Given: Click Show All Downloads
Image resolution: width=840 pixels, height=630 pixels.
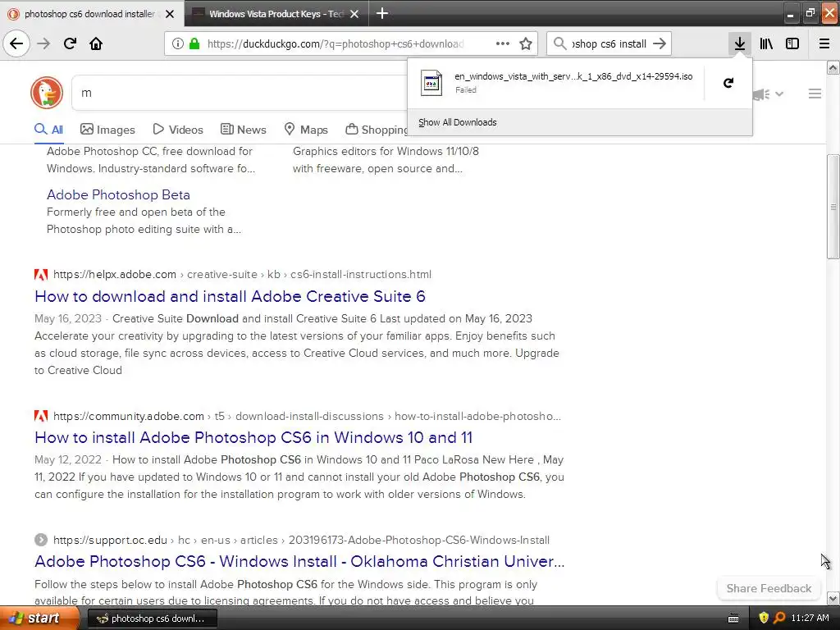Looking at the screenshot, I should coord(457,122).
